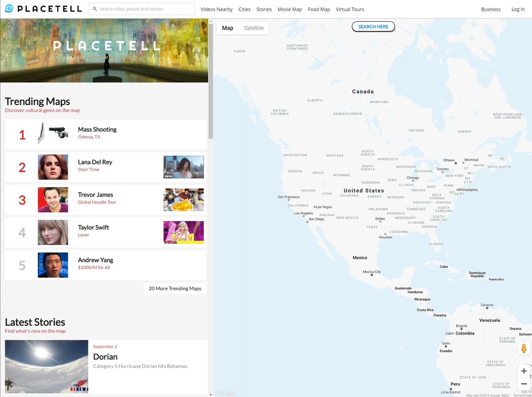Click San Francisco label on map
This screenshot has width=532, height=397.
289,197
